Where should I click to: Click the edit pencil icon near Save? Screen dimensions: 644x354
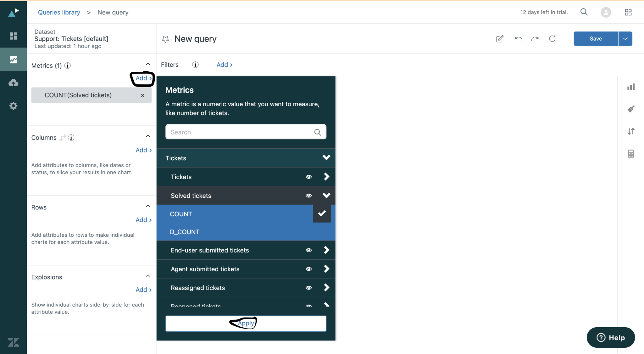500,39
